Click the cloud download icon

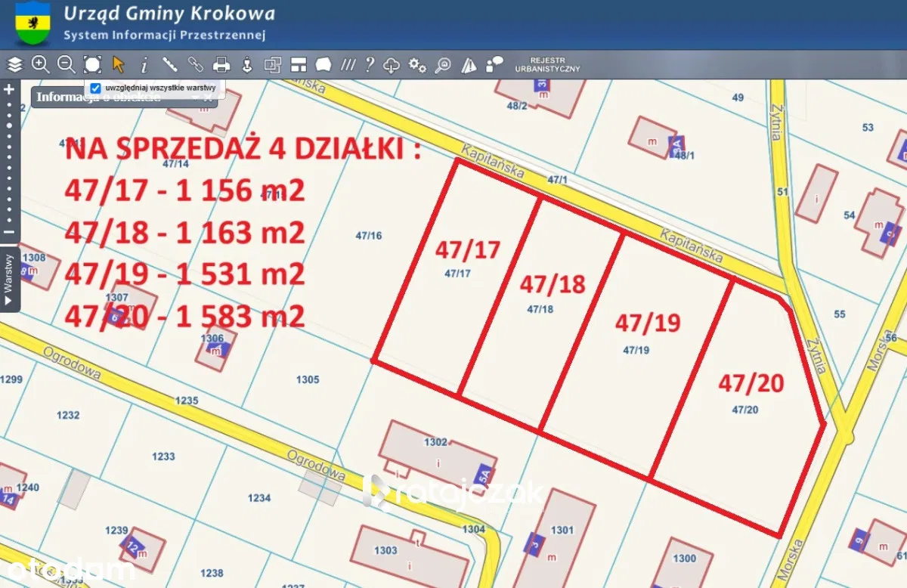pos(392,65)
